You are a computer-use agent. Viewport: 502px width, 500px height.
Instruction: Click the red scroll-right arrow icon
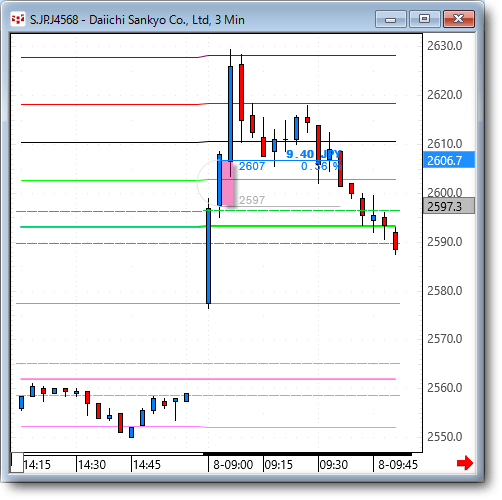465,463
